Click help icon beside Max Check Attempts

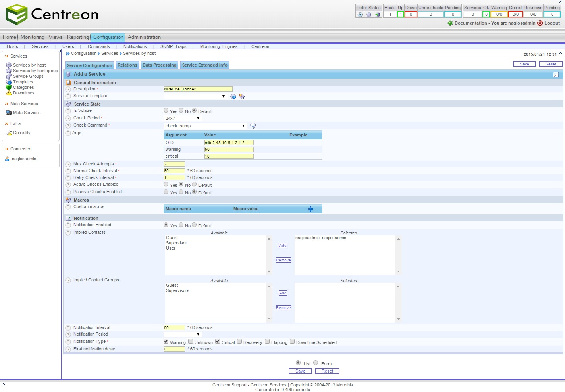coord(68,164)
